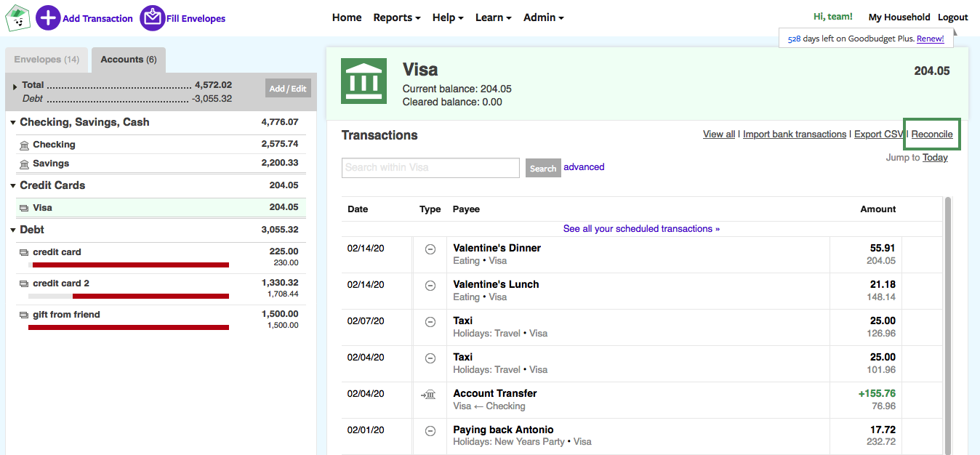Go to the Home menu item
Viewport: 980px width, 455px height.
(347, 17)
